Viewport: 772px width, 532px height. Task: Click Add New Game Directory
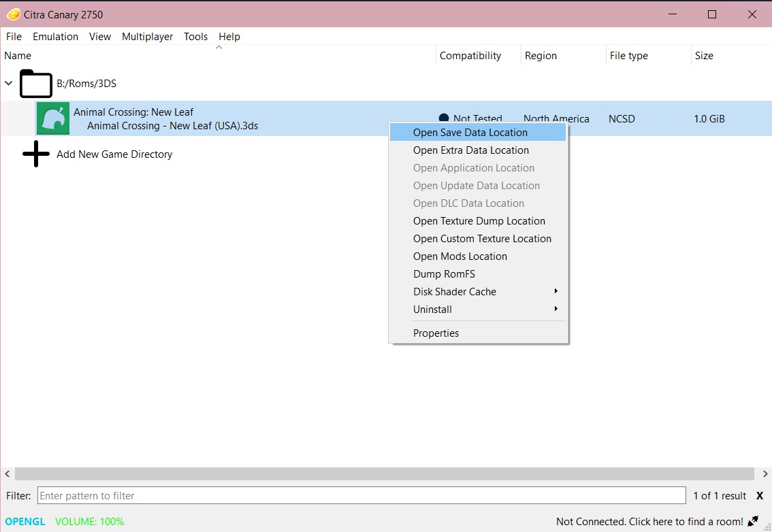[114, 154]
